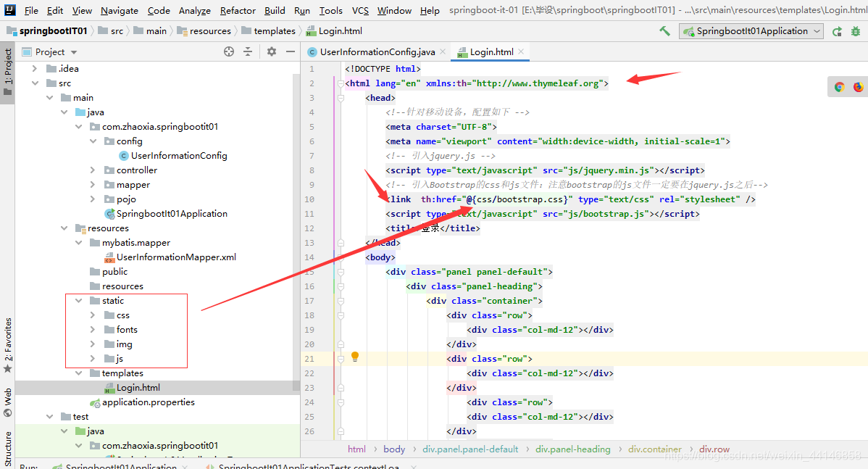
Task: Click the Debug bug icon
Action: click(856, 32)
